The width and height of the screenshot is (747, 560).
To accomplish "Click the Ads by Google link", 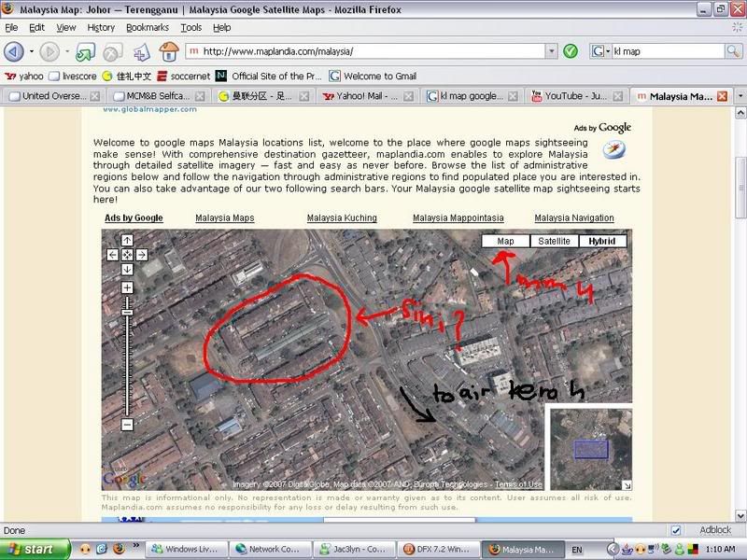I will (x=134, y=218).
